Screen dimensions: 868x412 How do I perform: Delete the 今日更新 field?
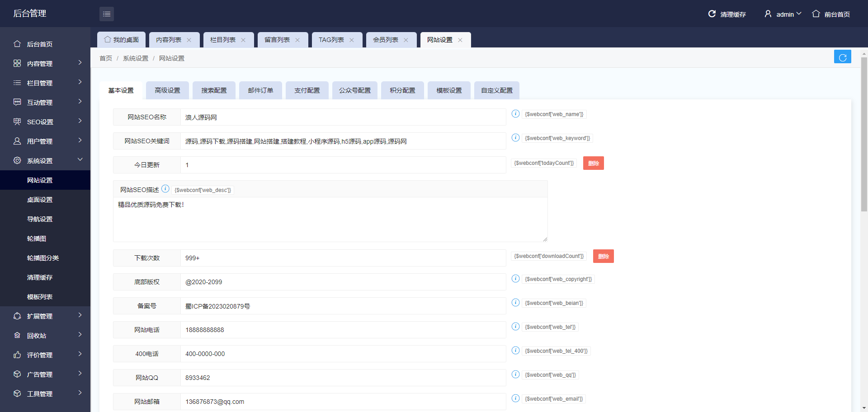(x=594, y=163)
